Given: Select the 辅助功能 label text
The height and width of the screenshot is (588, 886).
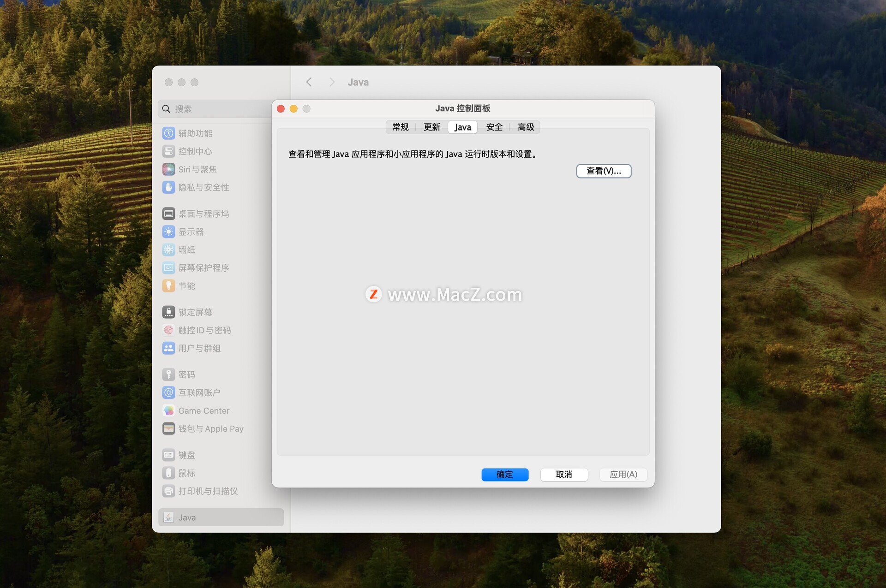Looking at the screenshot, I should pos(195,133).
